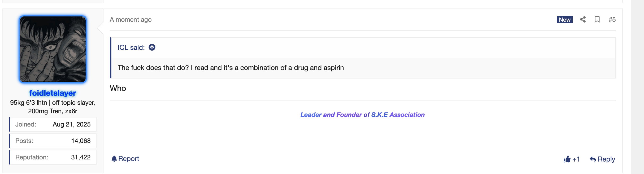This screenshot has height=174, width=644.
Task: Like the post with thumbs-up +1
Action: tap(571, 159)
